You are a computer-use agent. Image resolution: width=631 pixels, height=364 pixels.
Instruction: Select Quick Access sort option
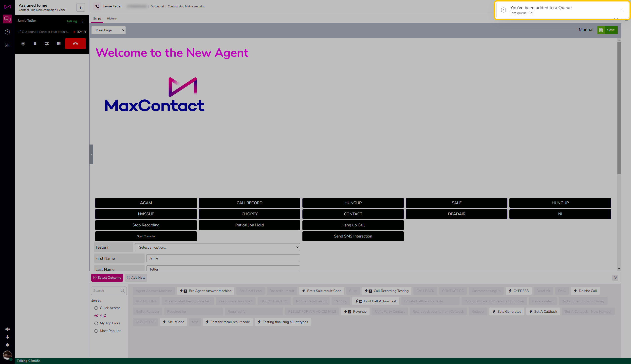(x=108, y=308)
